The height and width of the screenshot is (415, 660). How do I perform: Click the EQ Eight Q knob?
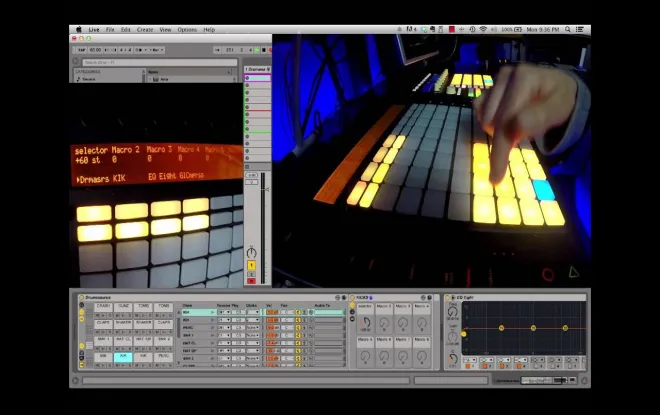coord(452,359)
